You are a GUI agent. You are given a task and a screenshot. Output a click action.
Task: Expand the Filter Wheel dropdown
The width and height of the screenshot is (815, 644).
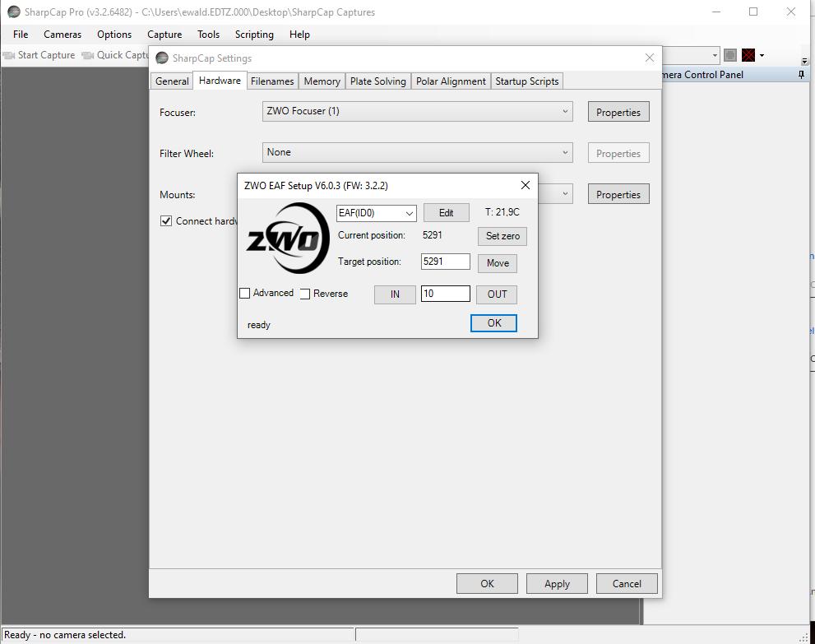pos(565,152)
